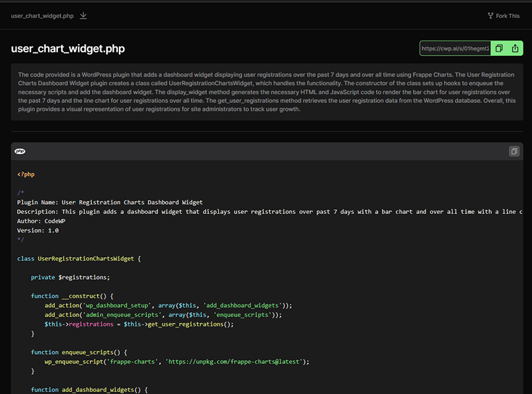Viewport: 532px width, 394px height.
Task: Click the 'function enqueue_scripts()' line
Action: [x=79, y=352]
